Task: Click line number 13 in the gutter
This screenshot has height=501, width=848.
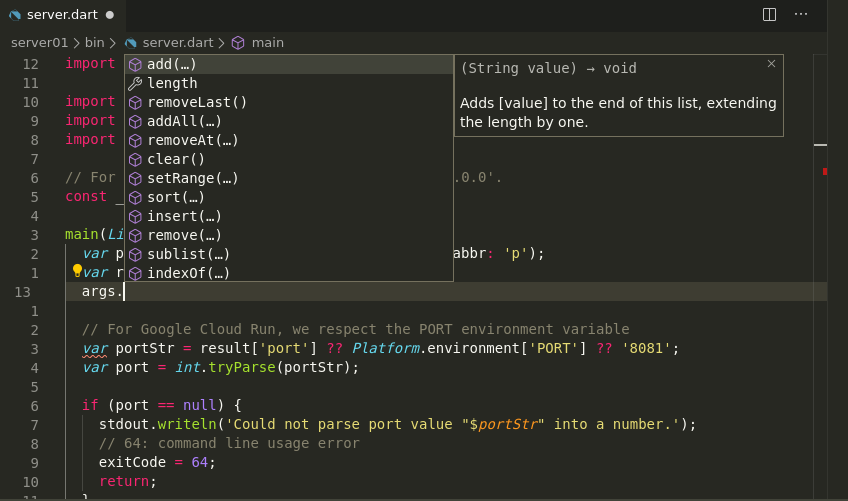Action: point(23,292)
